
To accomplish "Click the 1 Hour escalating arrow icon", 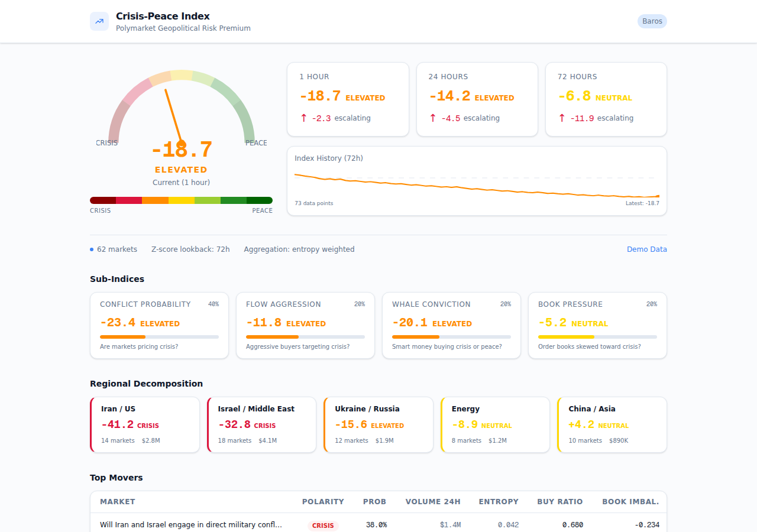I will [x=304, y=118].
